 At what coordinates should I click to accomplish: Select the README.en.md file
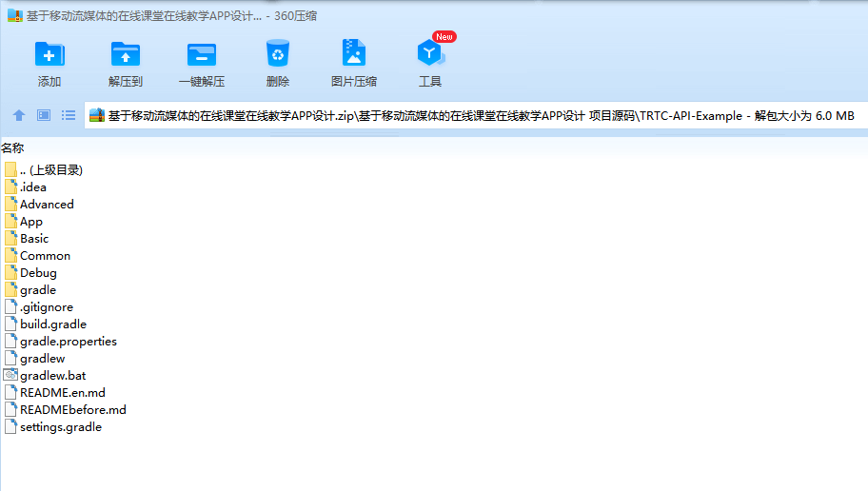click(63, 393)
